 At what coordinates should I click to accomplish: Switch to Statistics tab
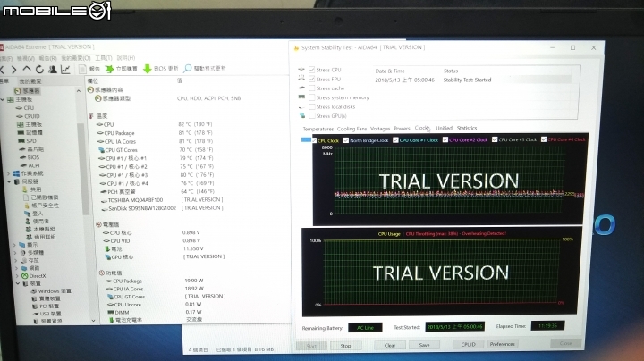[467, 128]
